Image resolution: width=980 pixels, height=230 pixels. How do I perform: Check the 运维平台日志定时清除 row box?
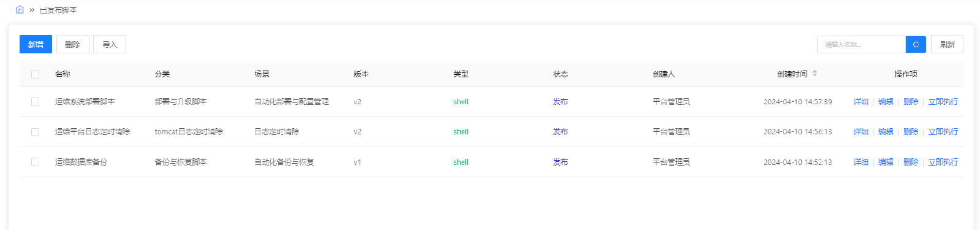[x=35, y=132]
